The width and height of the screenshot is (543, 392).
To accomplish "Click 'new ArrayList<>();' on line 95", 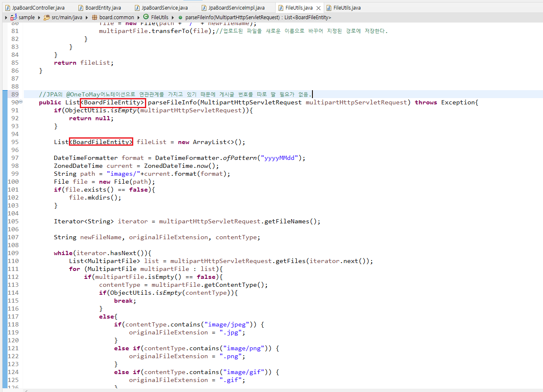I will tap(211, 142).
